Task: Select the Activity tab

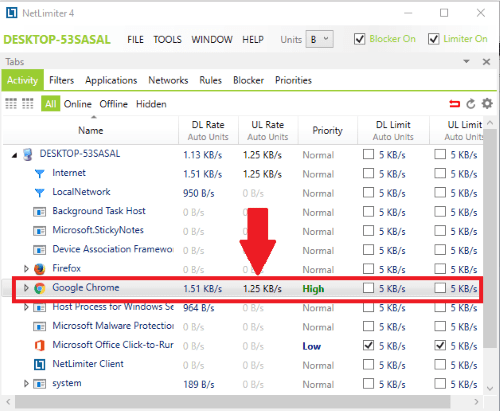Action: coord(23,80)
